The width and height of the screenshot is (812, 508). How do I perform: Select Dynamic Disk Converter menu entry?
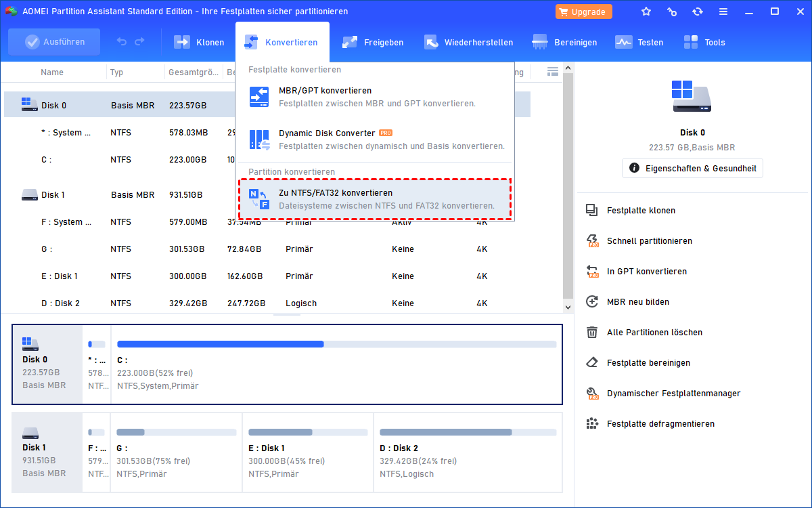coord(375,140)
